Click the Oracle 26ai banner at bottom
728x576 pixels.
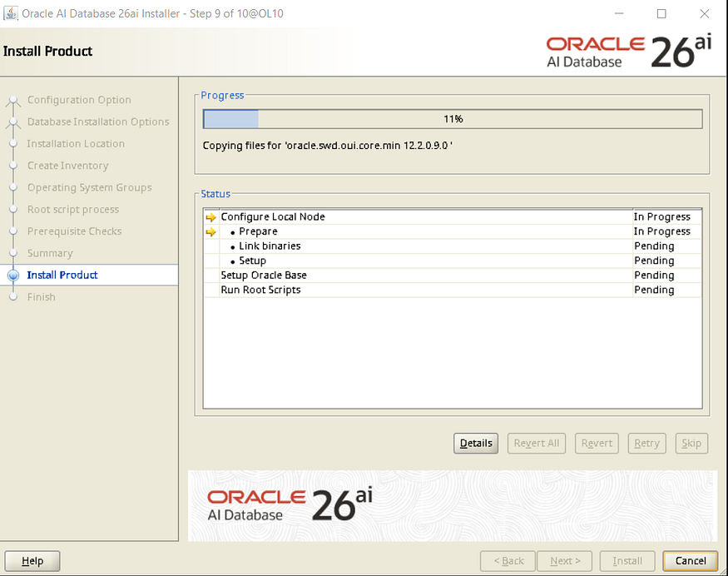(x=453, y=506)
